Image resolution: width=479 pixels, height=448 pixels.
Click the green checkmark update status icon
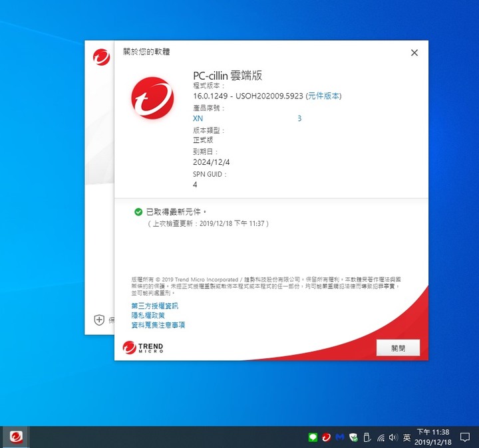[138, 212]
